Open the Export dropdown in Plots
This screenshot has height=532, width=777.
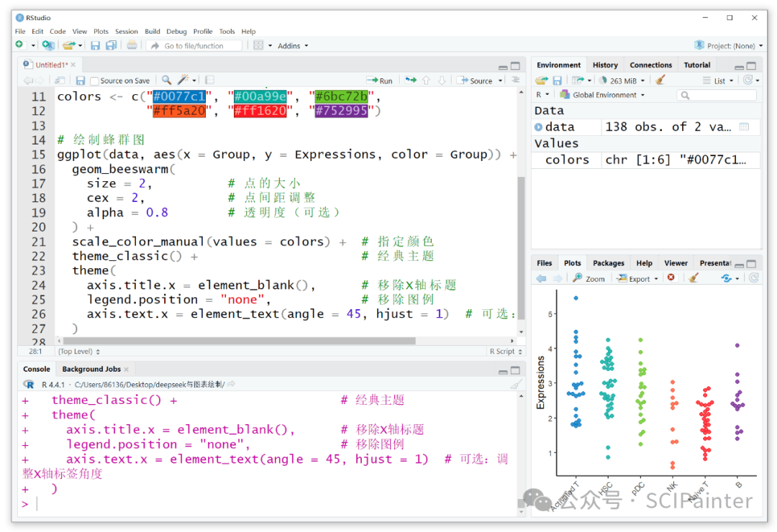click(637, 278)
